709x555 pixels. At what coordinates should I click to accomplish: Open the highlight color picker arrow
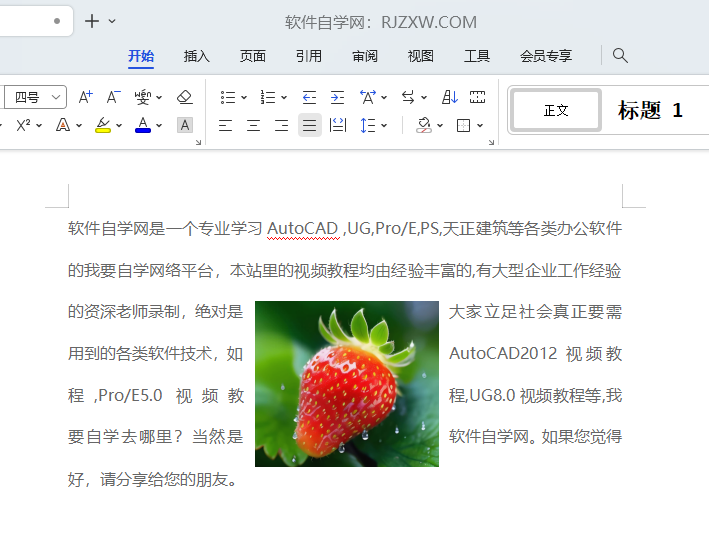click(119, 126)
